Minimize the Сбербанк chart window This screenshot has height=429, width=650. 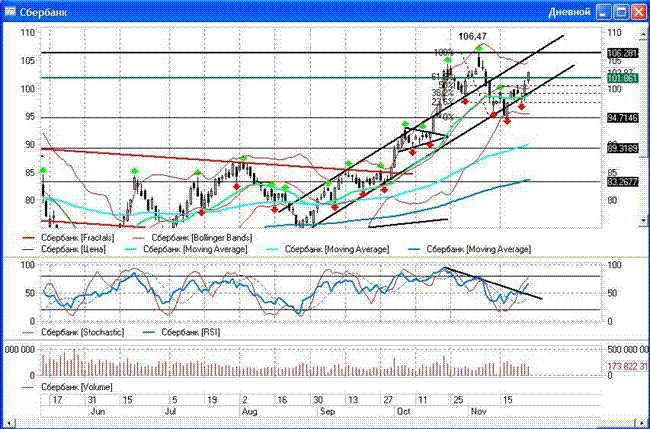coord(604,12)
